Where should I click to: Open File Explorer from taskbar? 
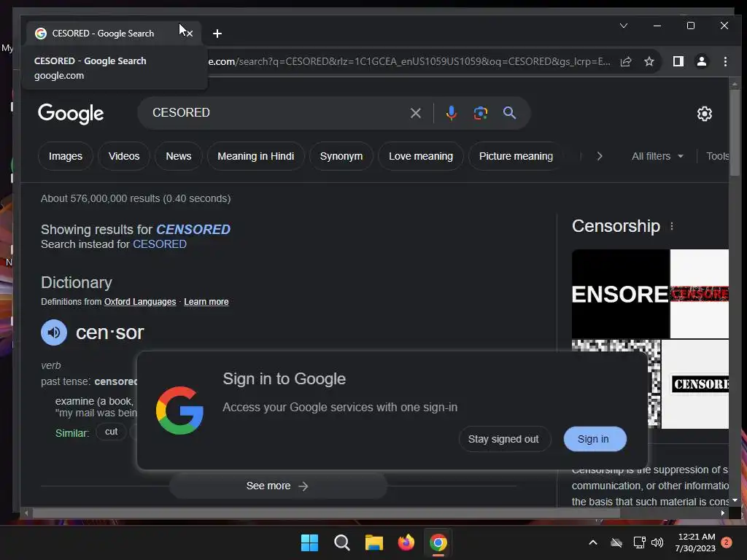pyautogui.click(x=374, y=542)
